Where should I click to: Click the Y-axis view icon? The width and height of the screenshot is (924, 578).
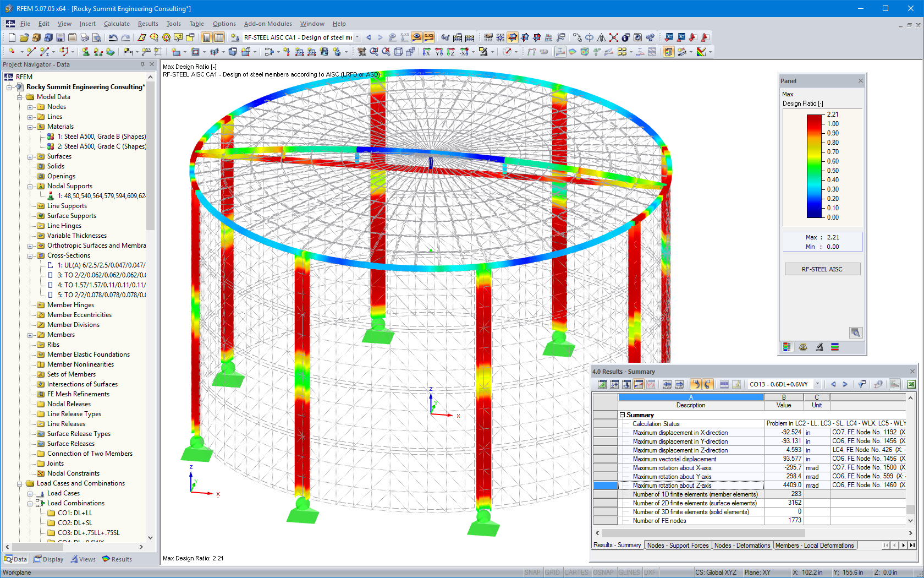439,52
